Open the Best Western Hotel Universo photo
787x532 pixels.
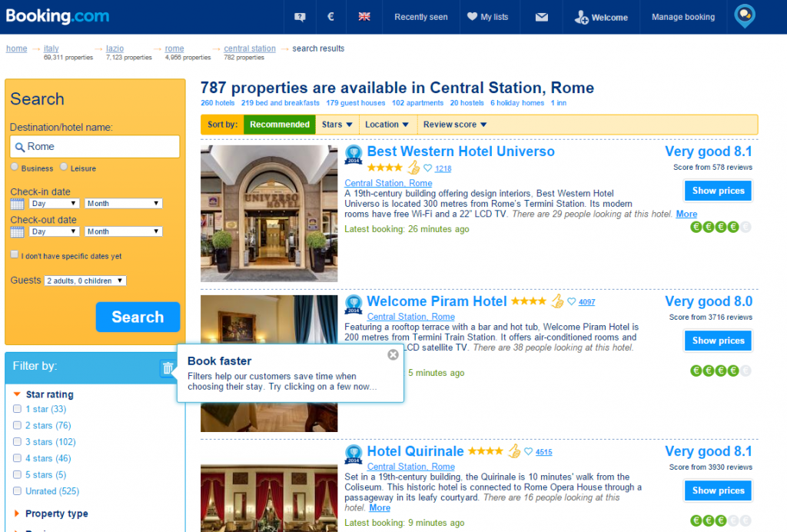tap(269, 214)
